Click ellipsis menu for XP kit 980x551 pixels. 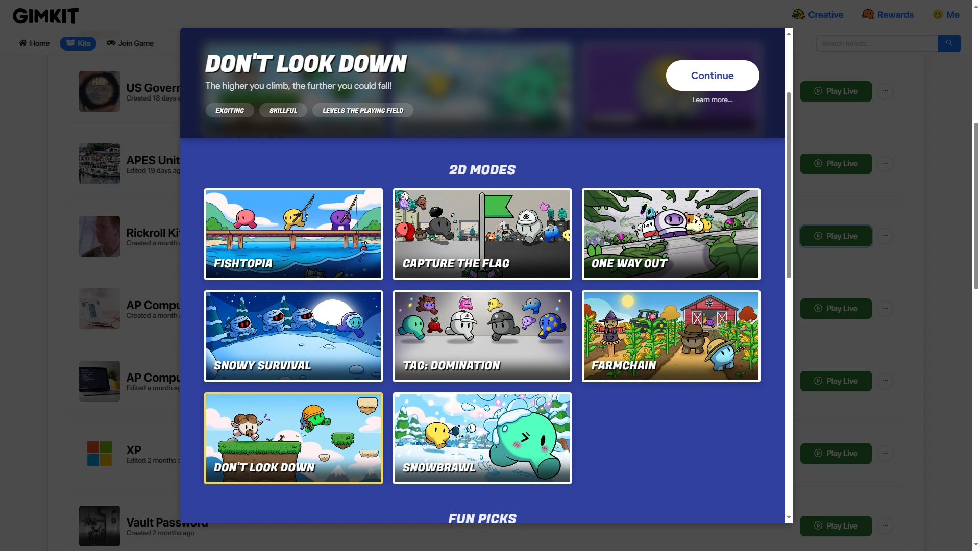(x=885, y=454)
